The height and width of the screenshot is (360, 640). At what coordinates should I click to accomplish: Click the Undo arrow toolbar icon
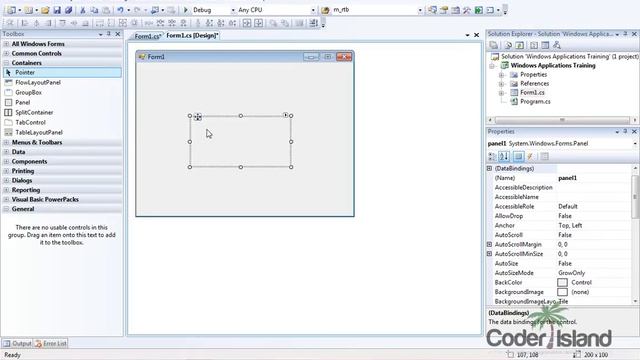120,10
